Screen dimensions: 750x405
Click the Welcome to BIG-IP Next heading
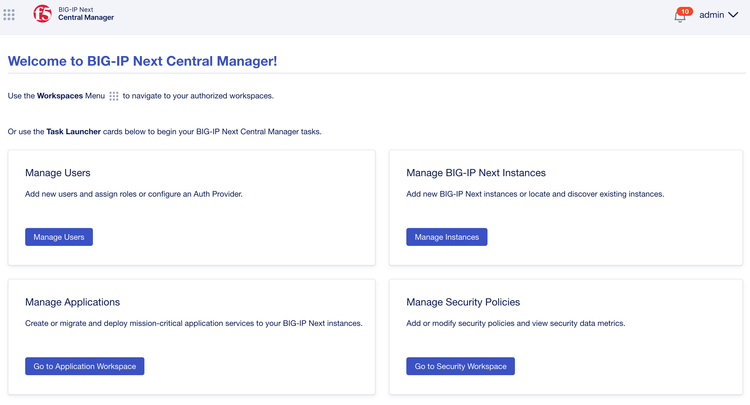pyautogui.click(x=142, y=61)
